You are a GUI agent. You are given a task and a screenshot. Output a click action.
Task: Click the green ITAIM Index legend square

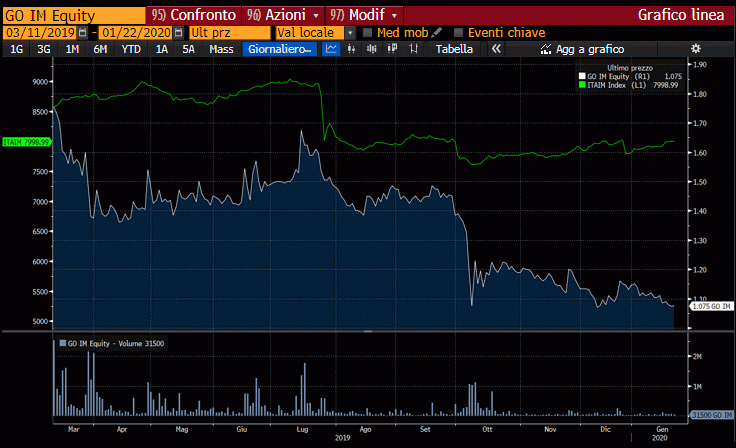[582, 85]
